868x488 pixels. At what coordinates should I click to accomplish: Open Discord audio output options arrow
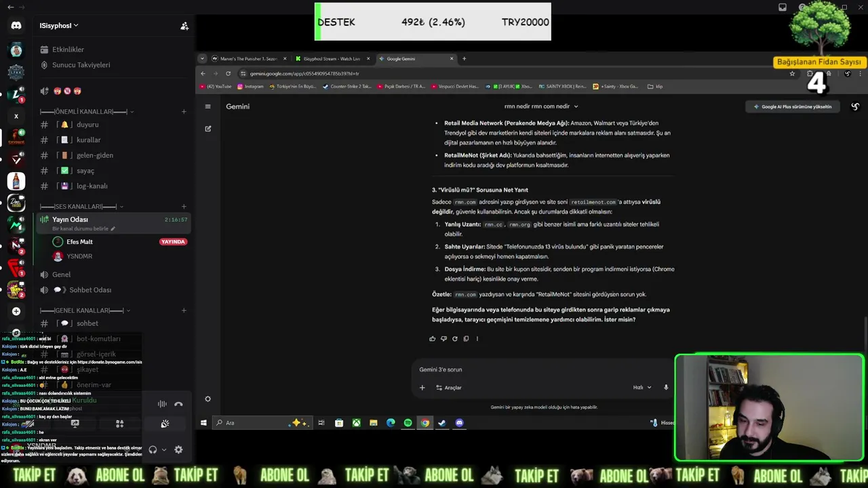(x=163, y=449)
